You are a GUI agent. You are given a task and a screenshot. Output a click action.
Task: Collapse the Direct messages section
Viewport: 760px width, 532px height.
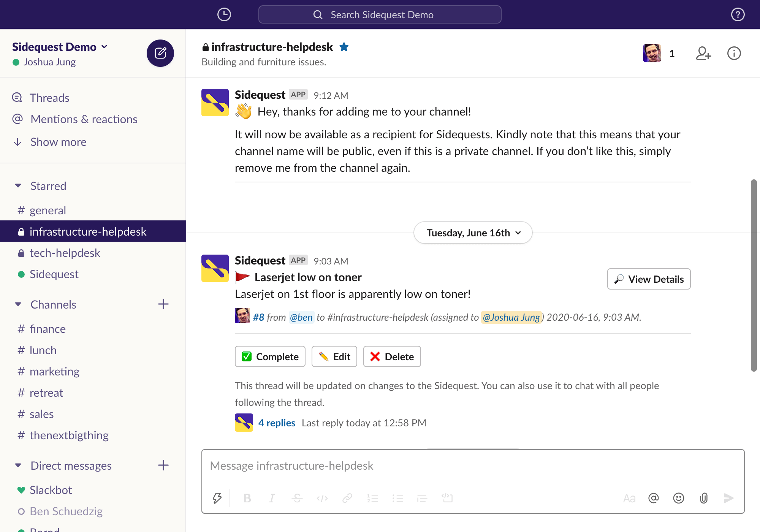click(18, 465)
